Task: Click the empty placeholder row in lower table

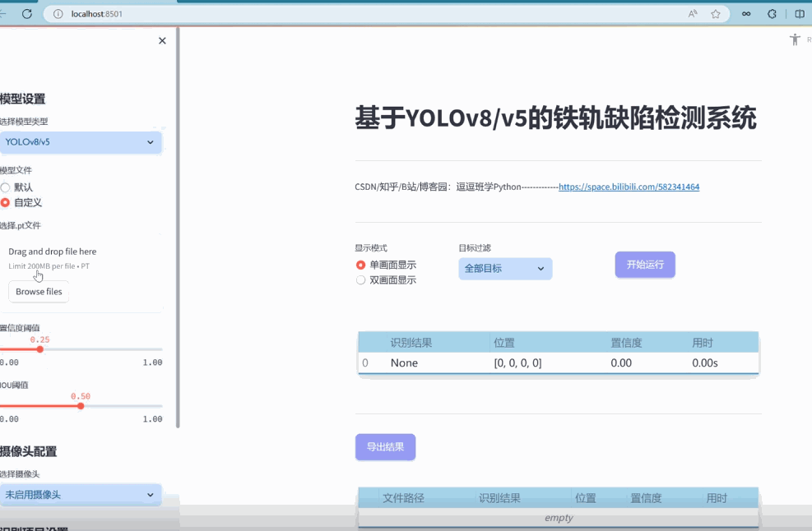Action: (x=559, y=518)
